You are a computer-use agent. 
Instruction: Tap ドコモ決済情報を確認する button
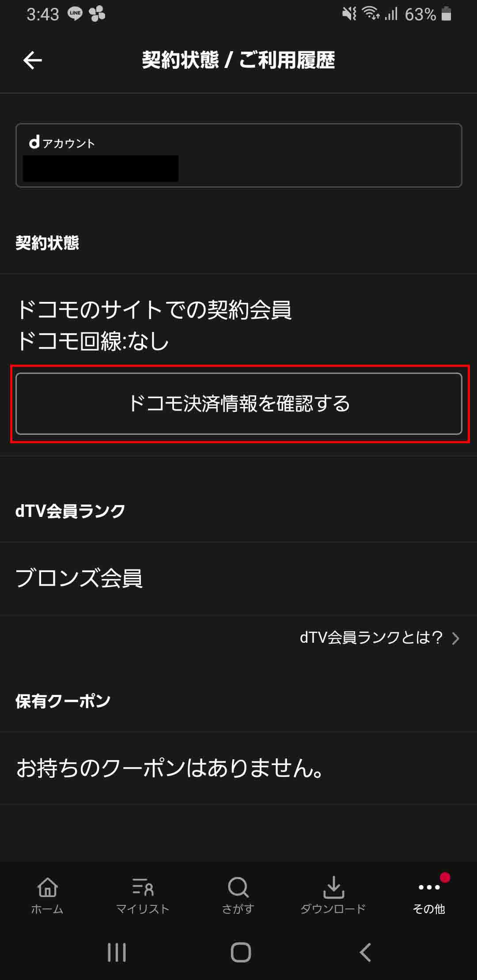(239, 403)
